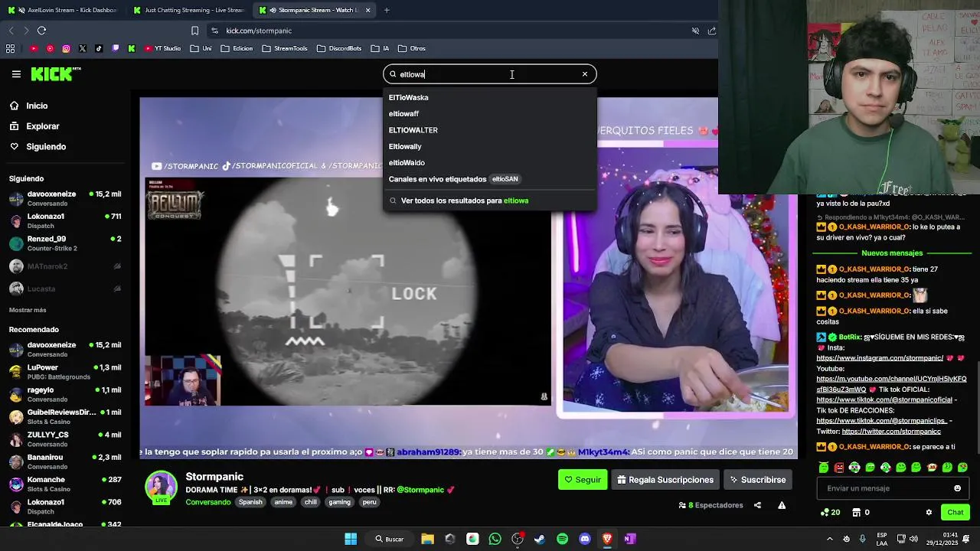Focus the search box containing eltiowa
980x551 pixels.
(489, 74)
